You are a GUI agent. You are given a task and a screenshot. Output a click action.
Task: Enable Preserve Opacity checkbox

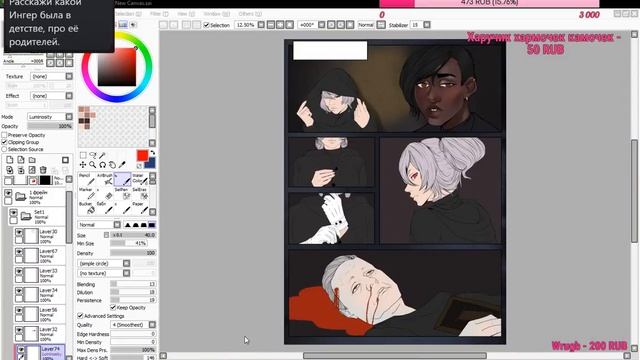4,135
